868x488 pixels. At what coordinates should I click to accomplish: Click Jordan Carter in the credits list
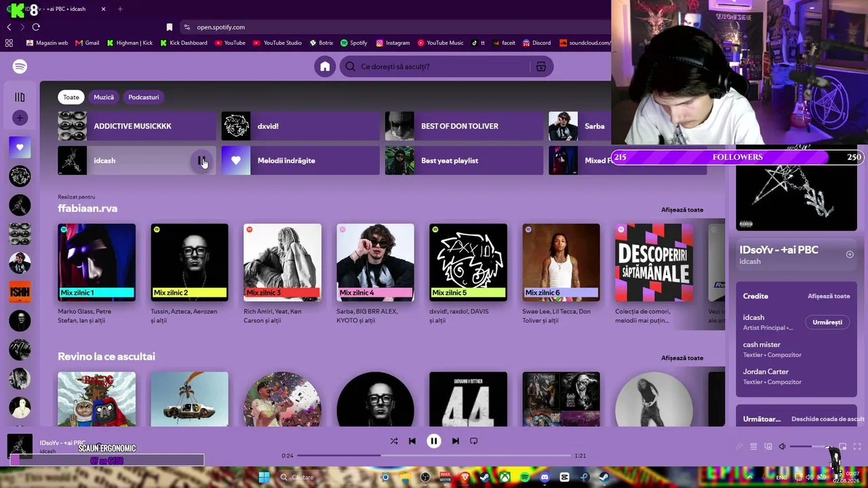click(766, 371)
